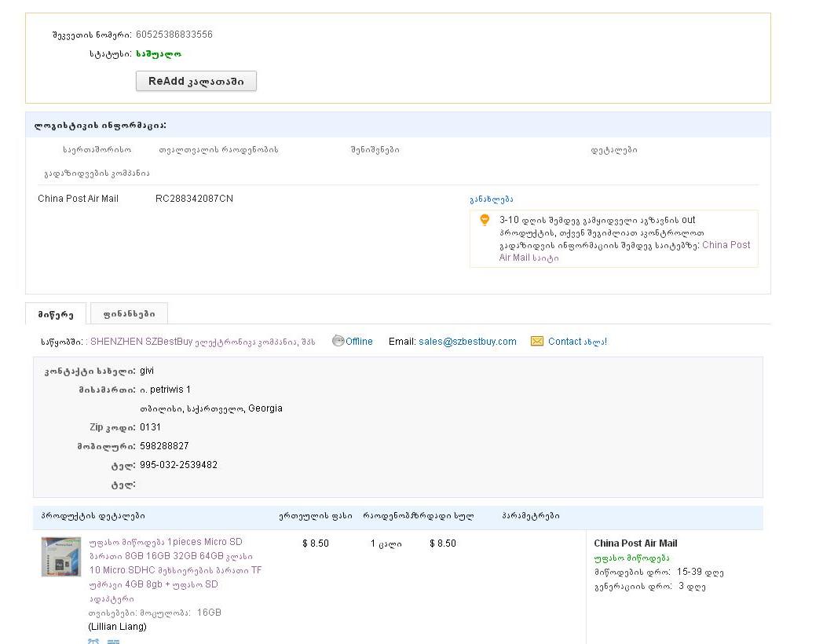834x644 pixels.
Task: Click tracking number RC288342087CN
Action: pyautogui.click(x=194, y=199)
